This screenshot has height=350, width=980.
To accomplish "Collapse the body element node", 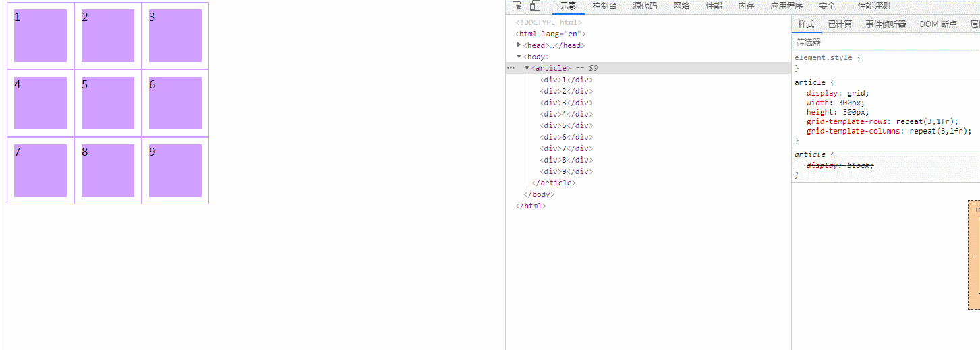I will [519, 57].
